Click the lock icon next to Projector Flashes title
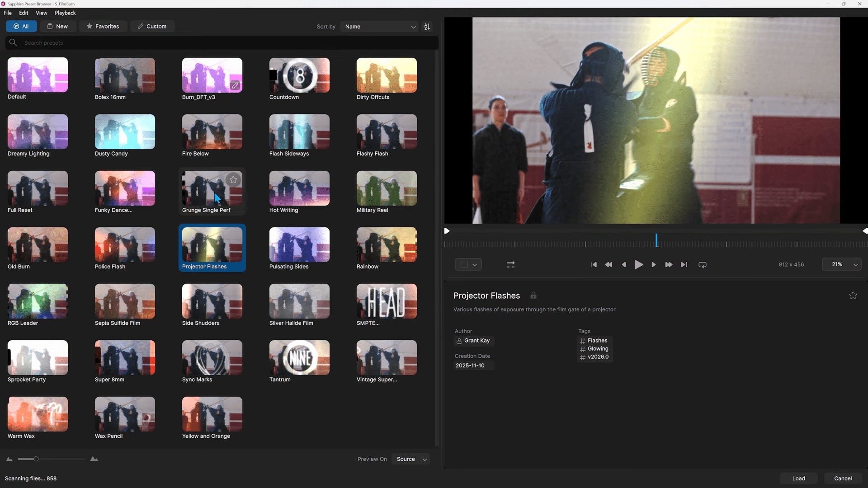This screenshot has width=868, height=488. [533, 296]
